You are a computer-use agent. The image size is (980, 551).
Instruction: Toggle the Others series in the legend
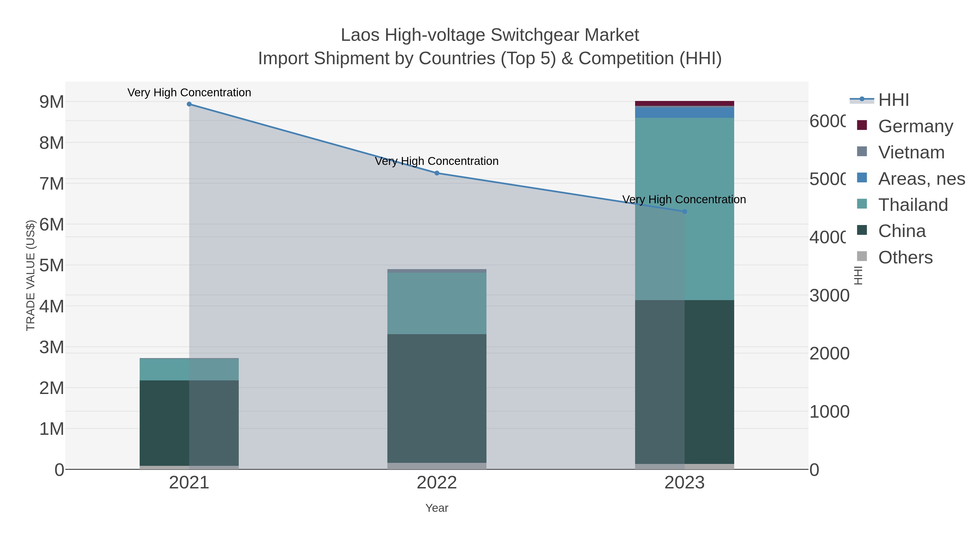(895, 257)
